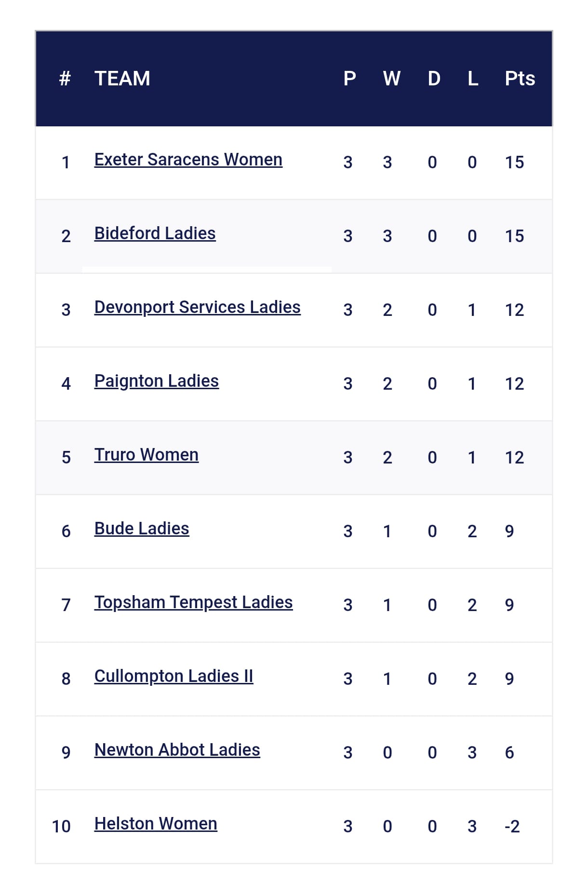Click the position number 10 cell
This screenshot has width=588, height=871.
tap(61, 827)
